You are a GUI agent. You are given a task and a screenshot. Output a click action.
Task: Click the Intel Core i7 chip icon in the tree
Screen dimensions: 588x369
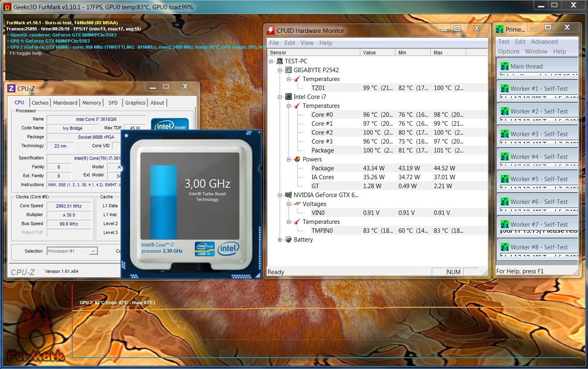point(289,97)
